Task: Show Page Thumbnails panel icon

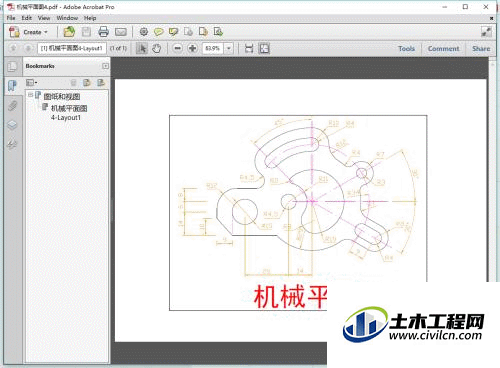Action: click(12, 67)
